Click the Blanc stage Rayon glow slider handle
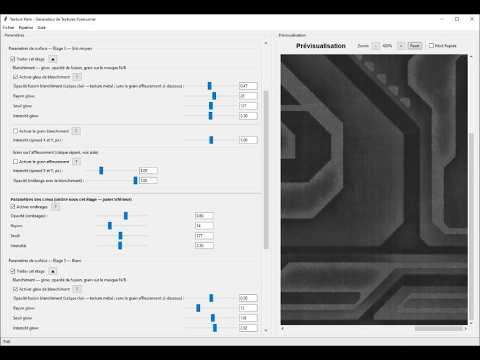The image size is (480, 360). pyautogui.click(x=198, y=308)
